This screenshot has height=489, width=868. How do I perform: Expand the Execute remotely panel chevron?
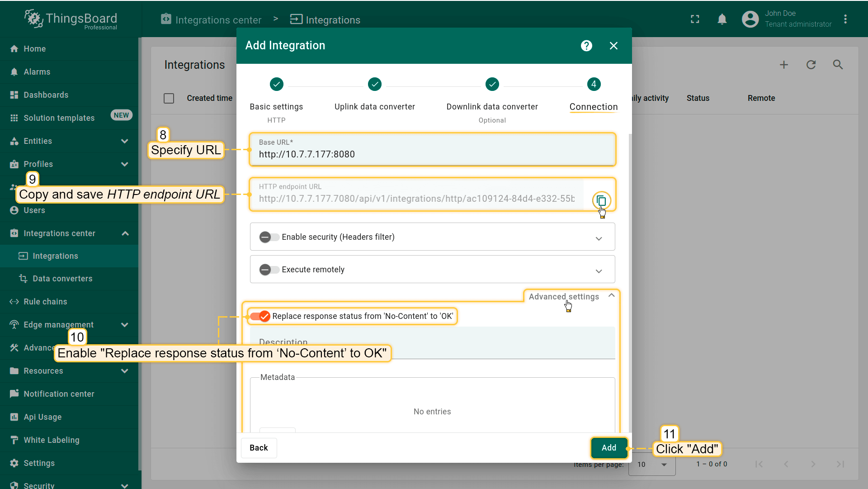click(x=599, y=271)
